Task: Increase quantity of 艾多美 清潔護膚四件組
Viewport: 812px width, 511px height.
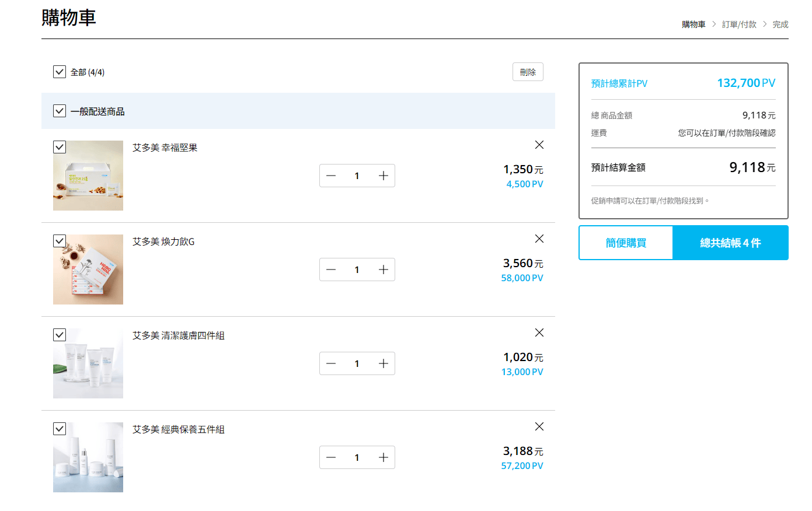Action: tap(384, 363)
